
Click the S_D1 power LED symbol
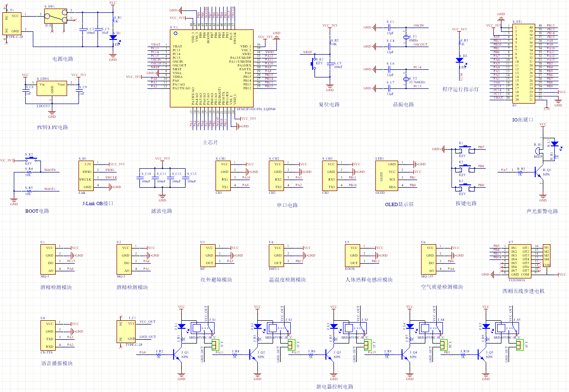click(x=113, y=38)
